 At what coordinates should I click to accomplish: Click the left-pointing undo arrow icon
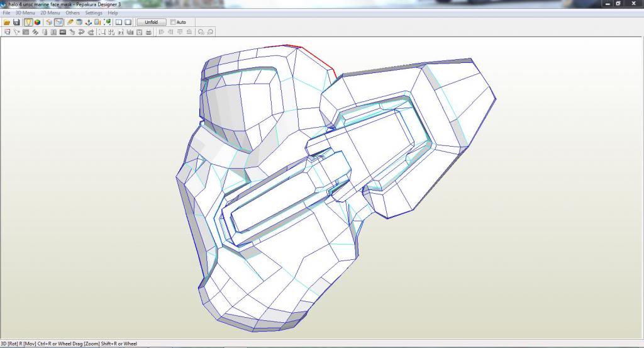point(81,32)
